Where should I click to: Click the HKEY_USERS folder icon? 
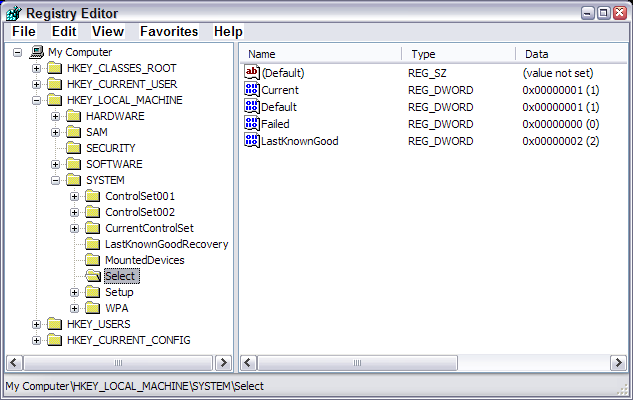point(54,324)
